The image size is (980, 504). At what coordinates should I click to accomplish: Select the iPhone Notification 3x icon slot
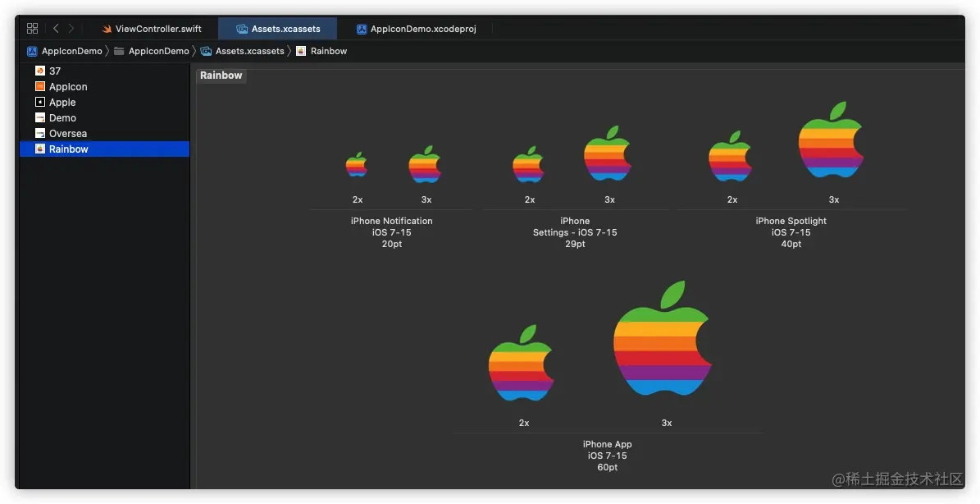tap(425, 164)
